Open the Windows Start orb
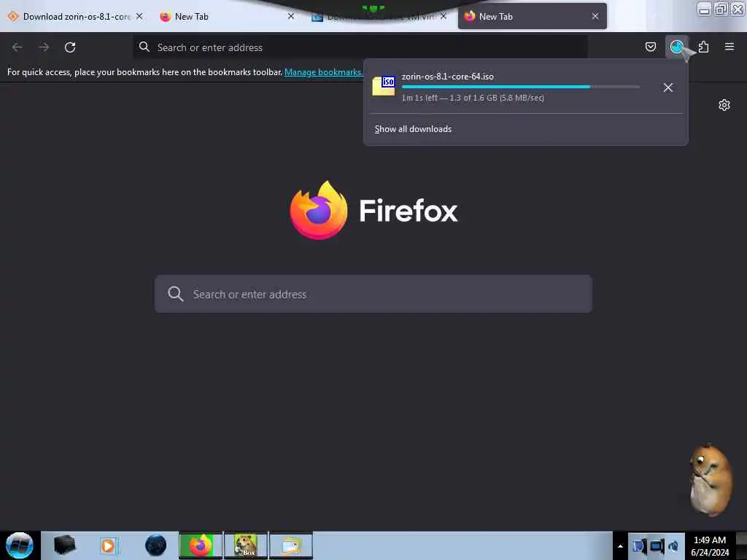Screen dimensions: 747x560 point(20,545)
